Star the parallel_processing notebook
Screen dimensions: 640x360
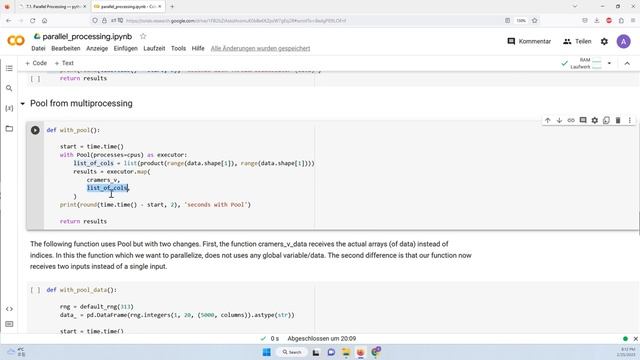(x=143, y=36)
